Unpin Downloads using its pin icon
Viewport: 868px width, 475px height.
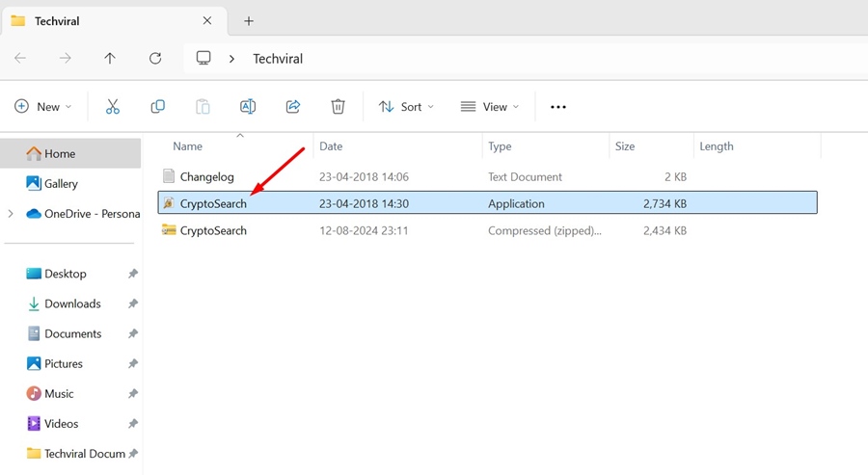pyautogui.click(x=133, y=303)
